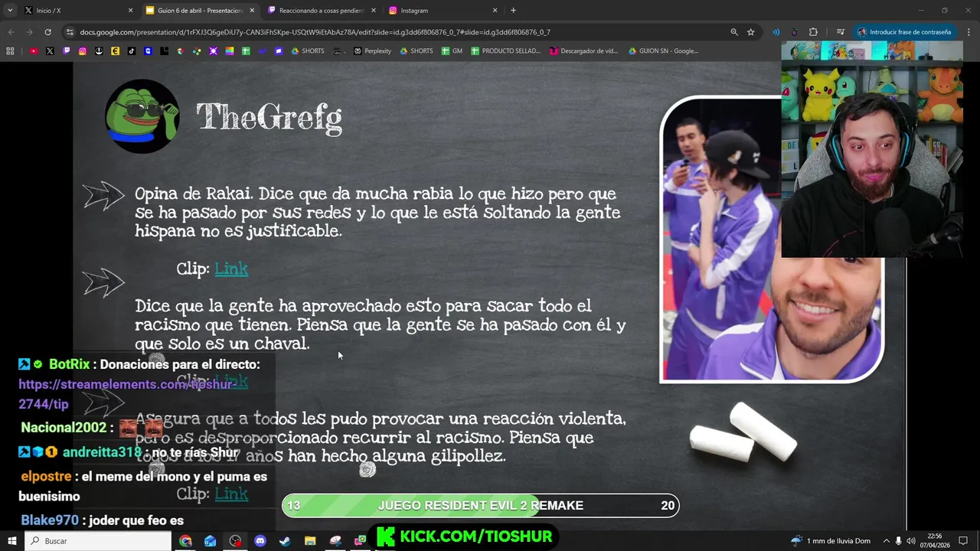The image size is (980, 551).
Task: Open the X bookmark icon in bookmarks bar
Action: pos(50,51)
